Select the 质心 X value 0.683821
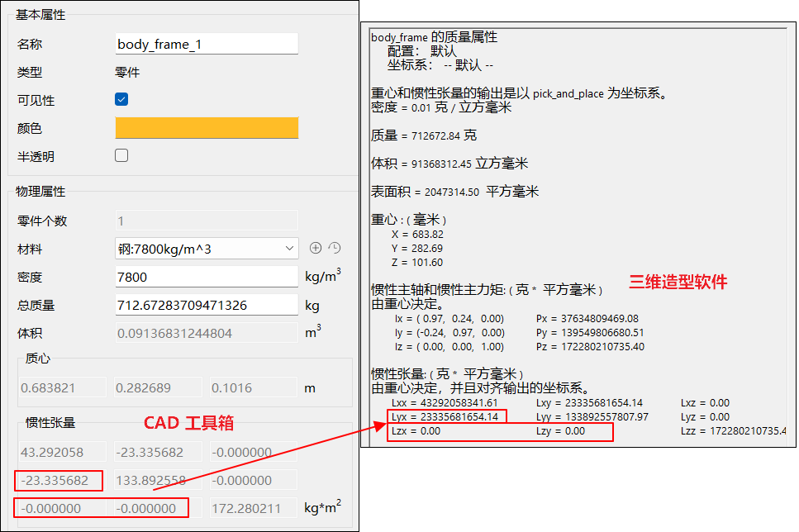Screen dimensions: 799x532 click(x=62, y=387)
